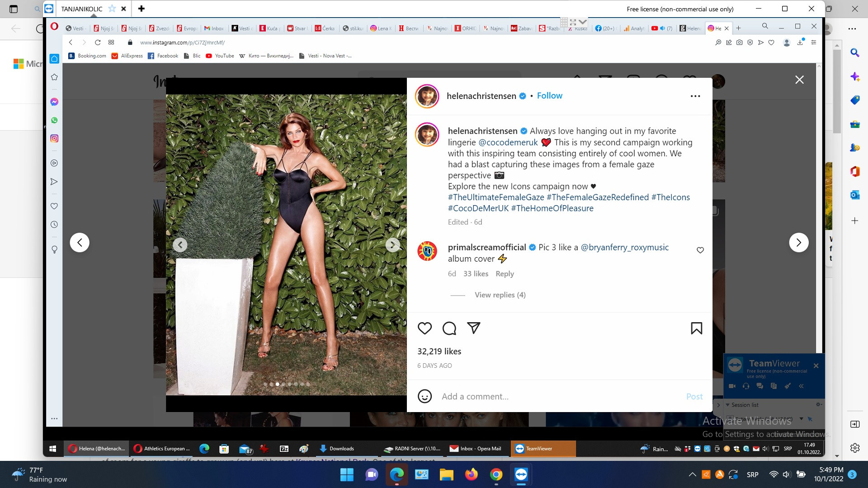Open the Instagram panel in the Opera sidebar
The height and width of the screenshot is (488, 868).
coord(54,139)
